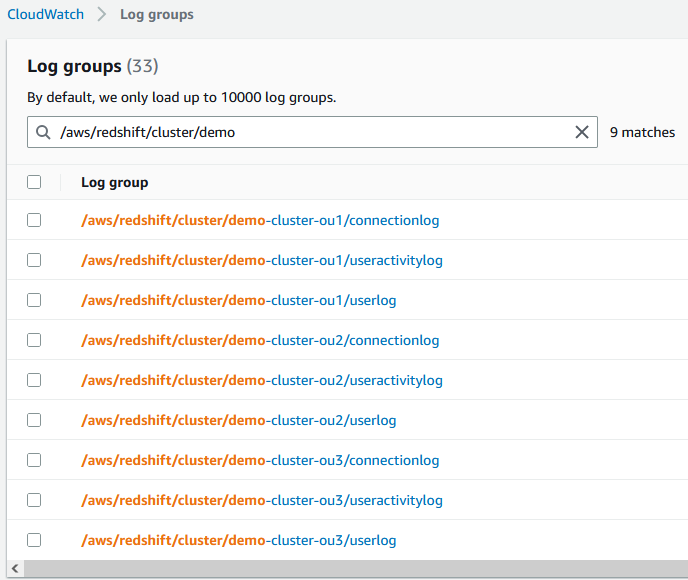Click the log group search input field
Viewport: 688px width, 580px height.
[x=312, y=132]
